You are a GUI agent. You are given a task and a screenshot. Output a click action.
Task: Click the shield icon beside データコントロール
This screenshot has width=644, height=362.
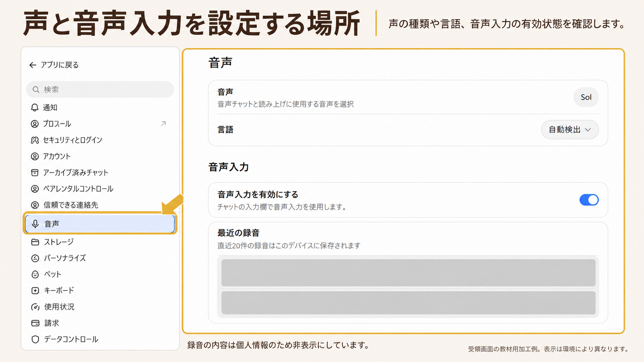35,339
